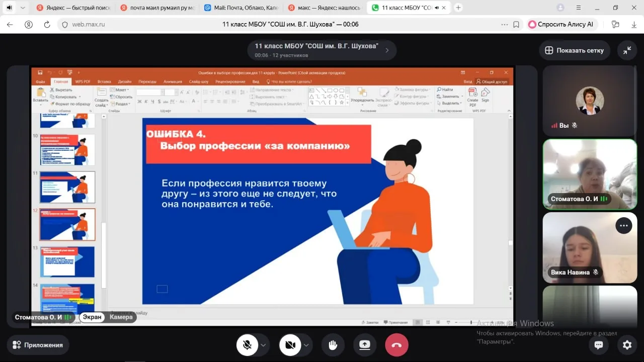Viewport: 644px width, 362px height.
Task: Open the Приложения button
Action: click(x=38, y=345)
